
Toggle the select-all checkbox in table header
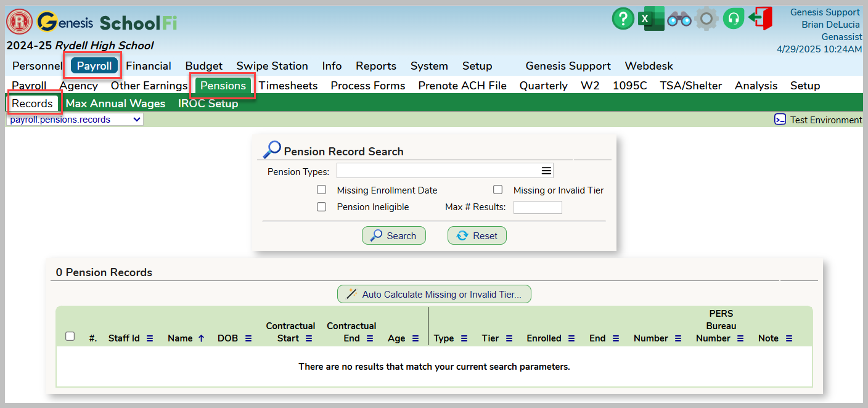[x=70, y=336]
